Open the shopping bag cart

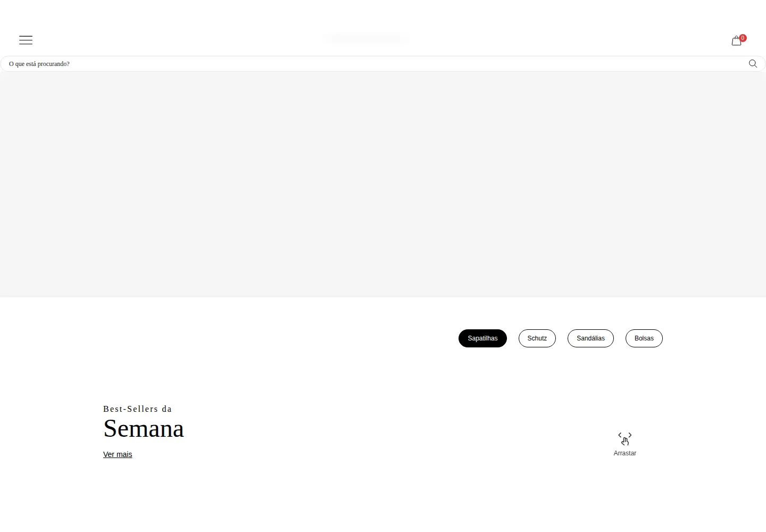click(x=736, y=41)
